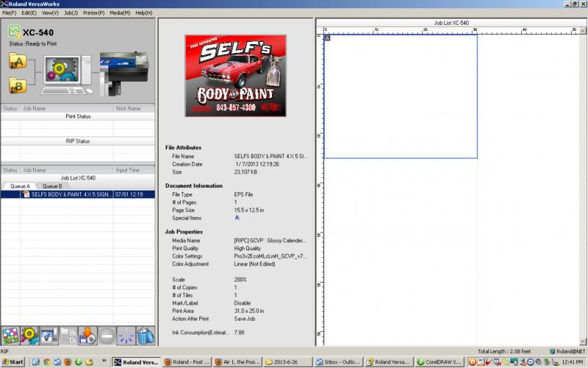Click the XC-540 printer image
This screenshot has height=368, width=588.
[123, 73]
